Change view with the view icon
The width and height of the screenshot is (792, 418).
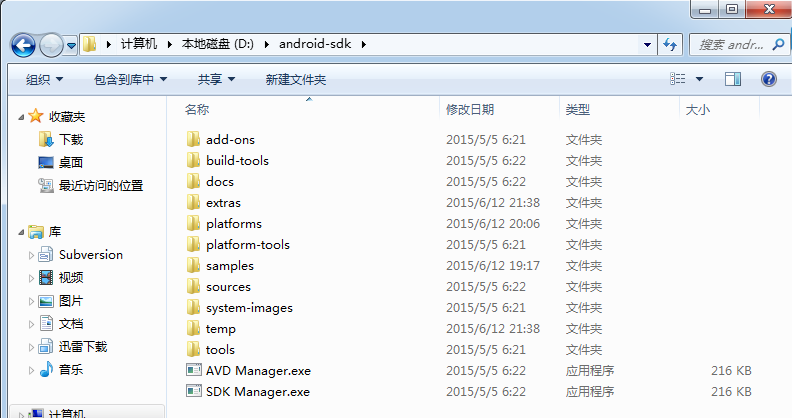coord(678,79)
